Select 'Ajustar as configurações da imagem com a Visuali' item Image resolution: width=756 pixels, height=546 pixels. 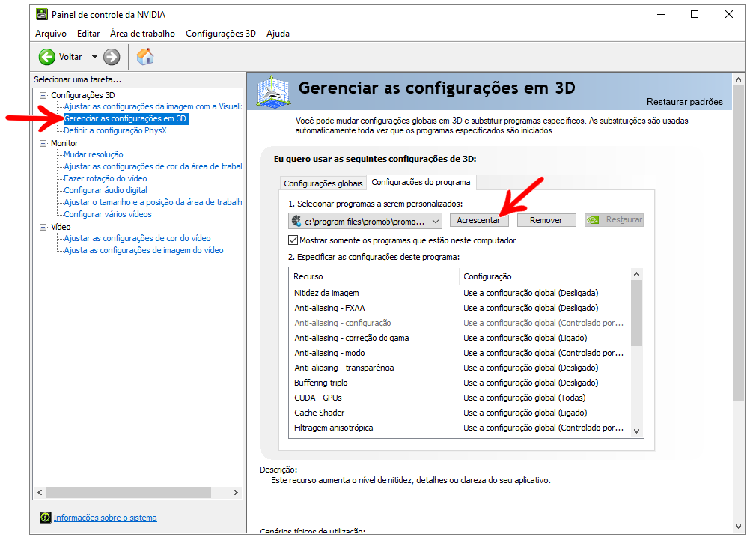[x=153, y=106]
